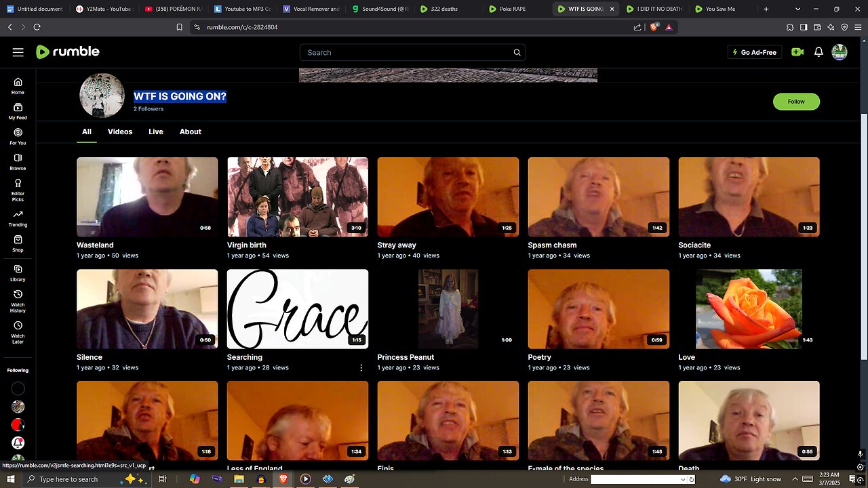Open the browser tab search dropdown
The image size is (868, 488).
pos(797,9)
